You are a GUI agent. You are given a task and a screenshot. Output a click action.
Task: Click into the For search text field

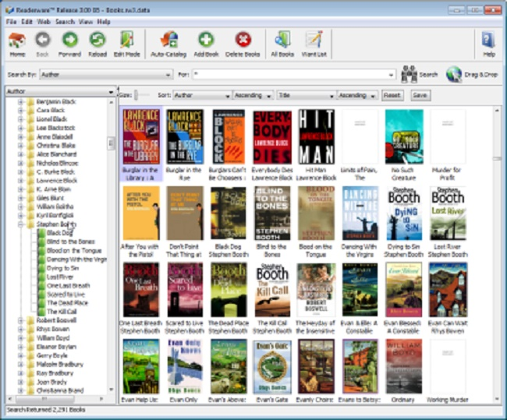[x=290, y=75]
